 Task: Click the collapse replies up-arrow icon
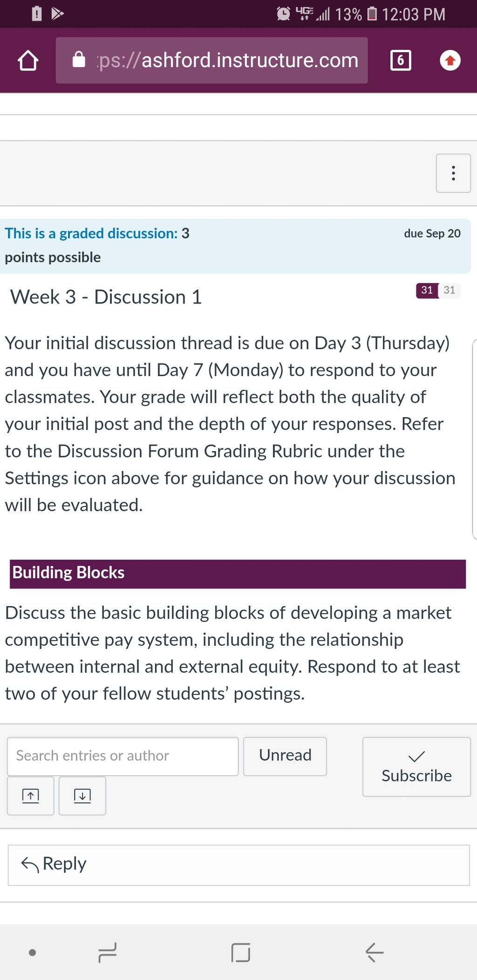coord(31,796)
